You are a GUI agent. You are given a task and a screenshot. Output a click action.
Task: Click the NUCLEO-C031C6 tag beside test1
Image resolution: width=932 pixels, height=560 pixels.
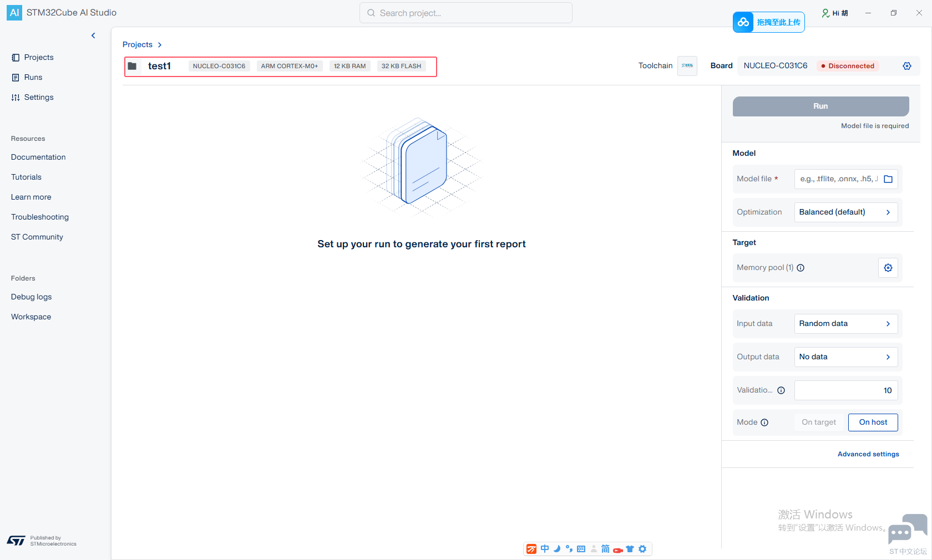[x=219, y=66]
